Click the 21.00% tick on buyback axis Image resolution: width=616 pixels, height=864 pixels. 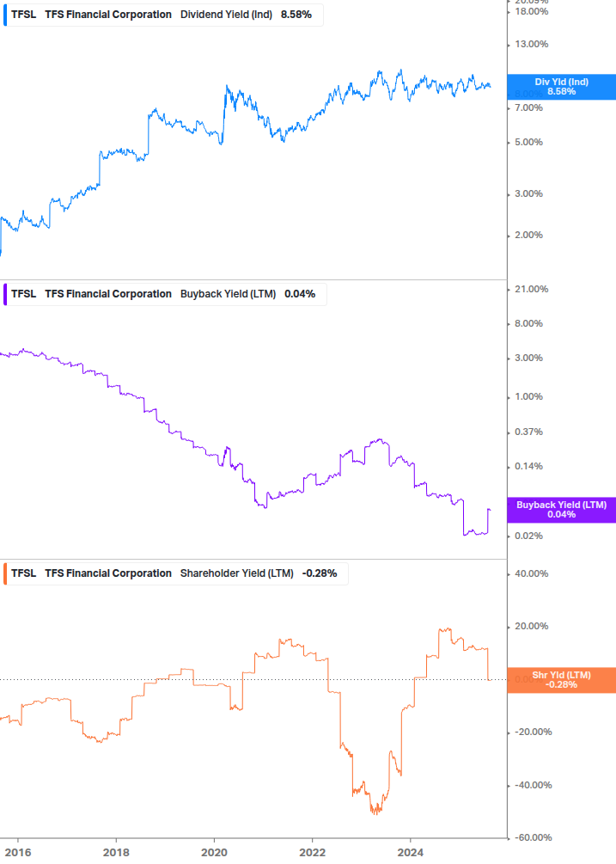click(x=531, y=289)
